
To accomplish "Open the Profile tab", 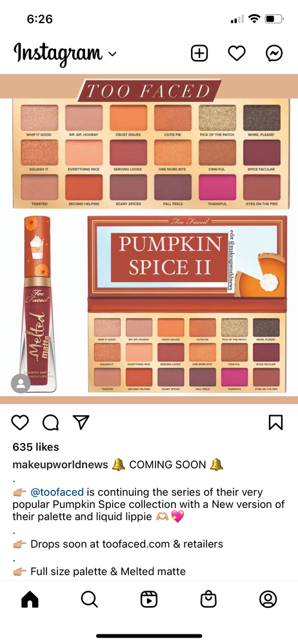I will tap(268, 600).
